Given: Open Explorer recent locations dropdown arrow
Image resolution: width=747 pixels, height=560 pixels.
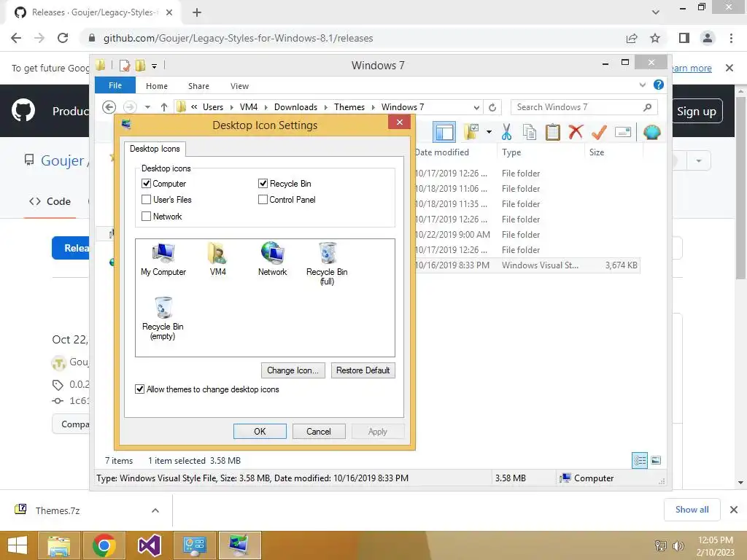Looking at the screenshot, I should (x=147, y=107).
